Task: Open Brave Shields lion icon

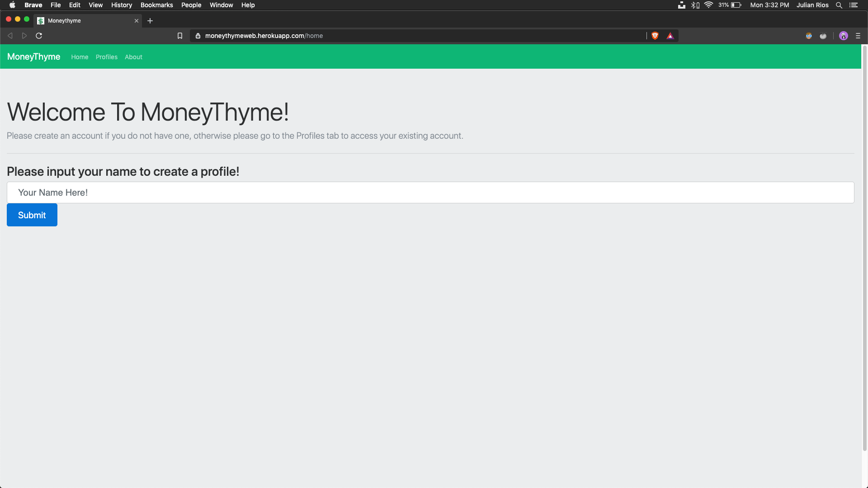Action: click(655, 36)
